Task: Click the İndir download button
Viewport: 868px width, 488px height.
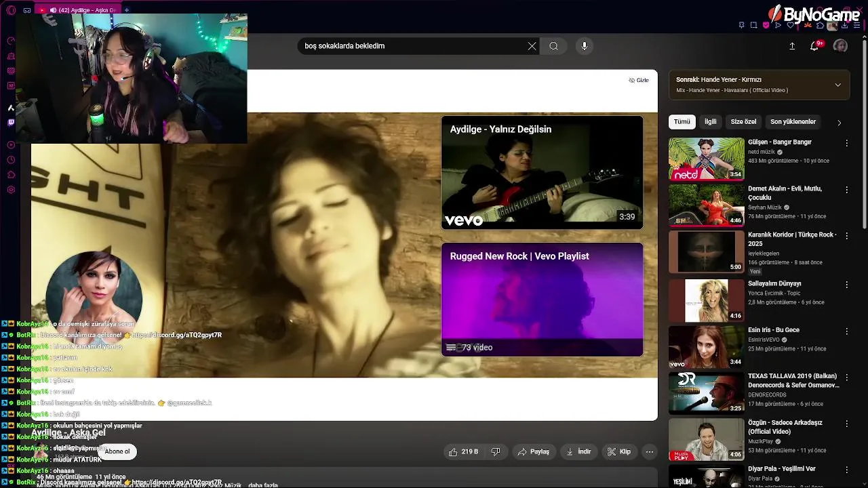Action: point(578,451)
